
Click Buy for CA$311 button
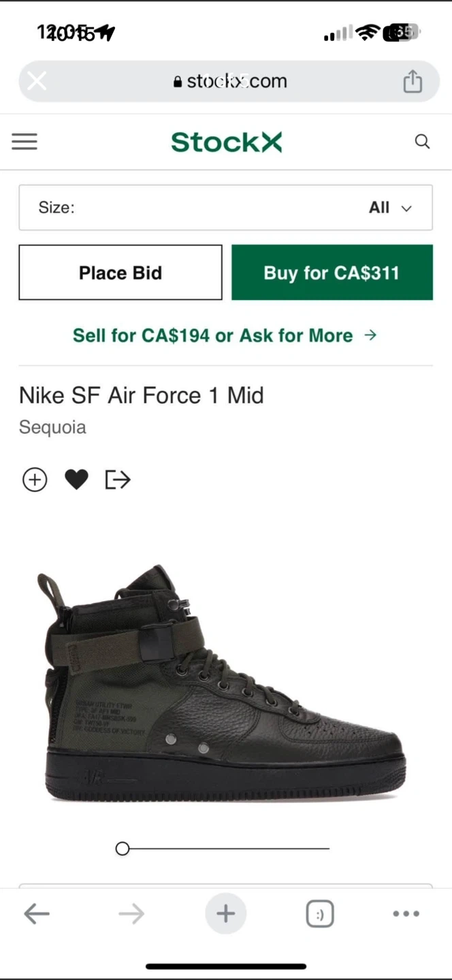[332, 273]
